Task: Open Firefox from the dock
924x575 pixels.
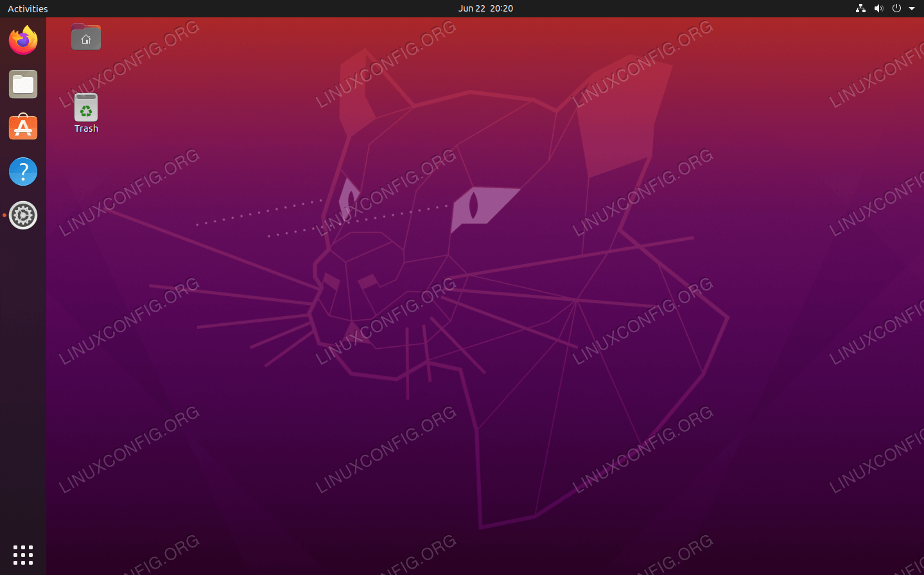Action: (x=23, y=40)
